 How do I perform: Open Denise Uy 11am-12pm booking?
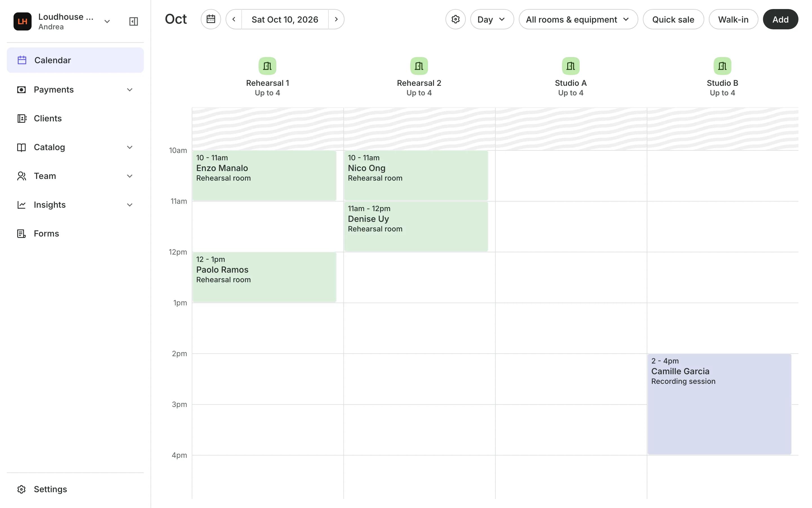(x=416, y=226)
